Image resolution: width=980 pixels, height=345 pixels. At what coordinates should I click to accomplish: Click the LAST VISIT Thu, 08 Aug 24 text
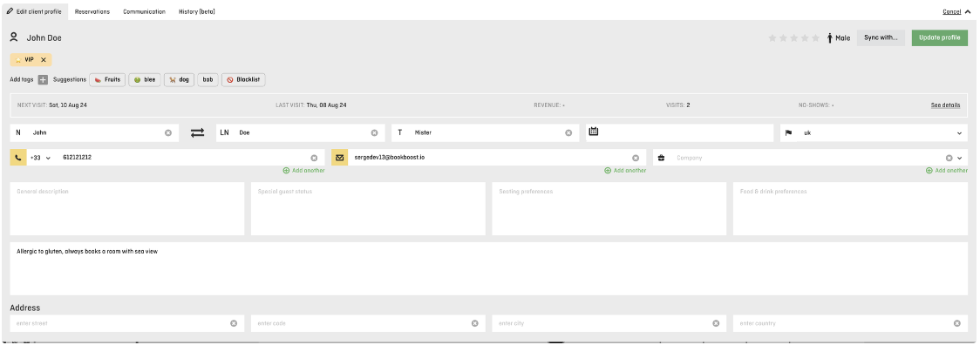click(311, 105)
